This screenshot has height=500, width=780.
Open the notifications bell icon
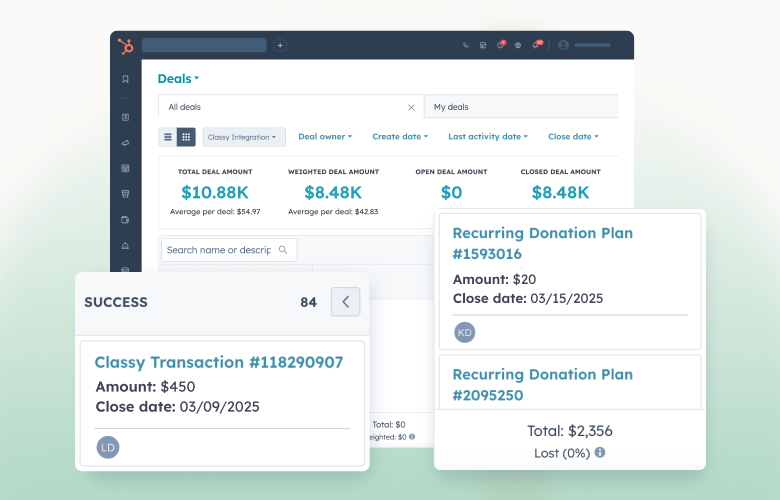tap(536, 45)
